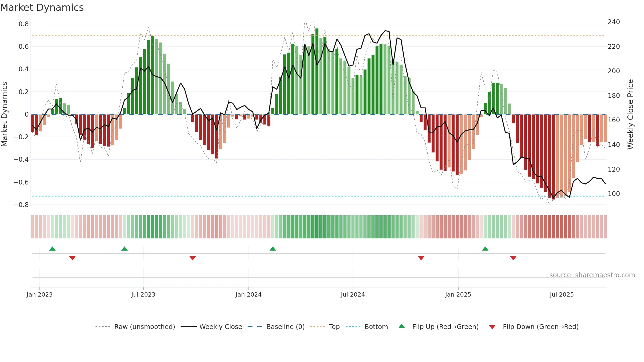Click the Market Dynamics chart title
This screenshot has width=644, height=362.
click(42, 8)
